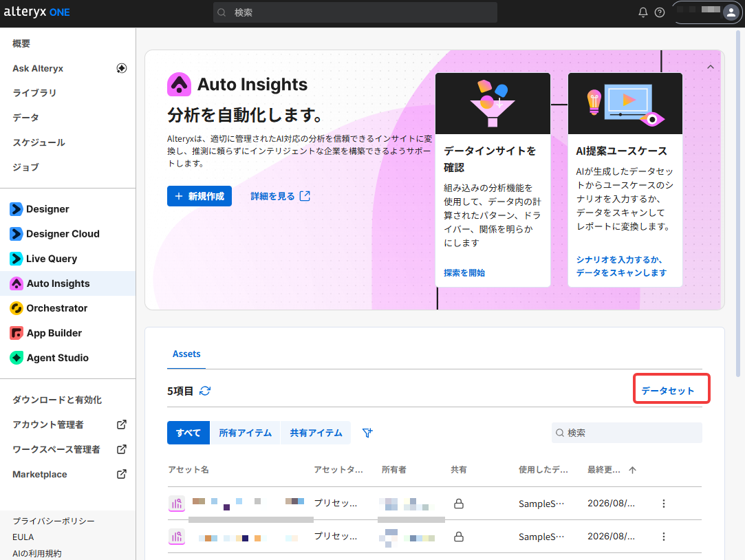Switch to the 共有アイテム filter
The height and width of the screenshot is (560, 745).
(316, 433)
